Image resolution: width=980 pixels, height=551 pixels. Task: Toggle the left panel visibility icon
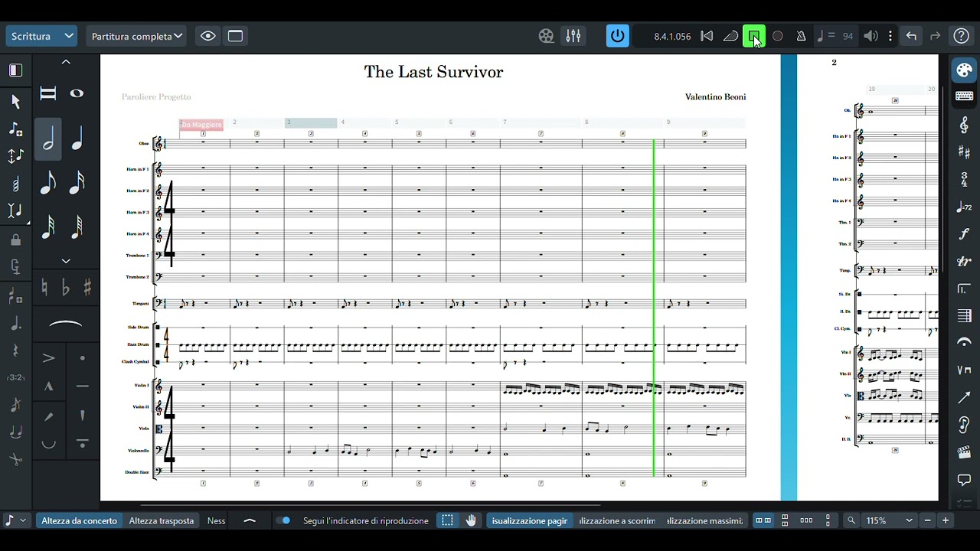click(15, 70)
